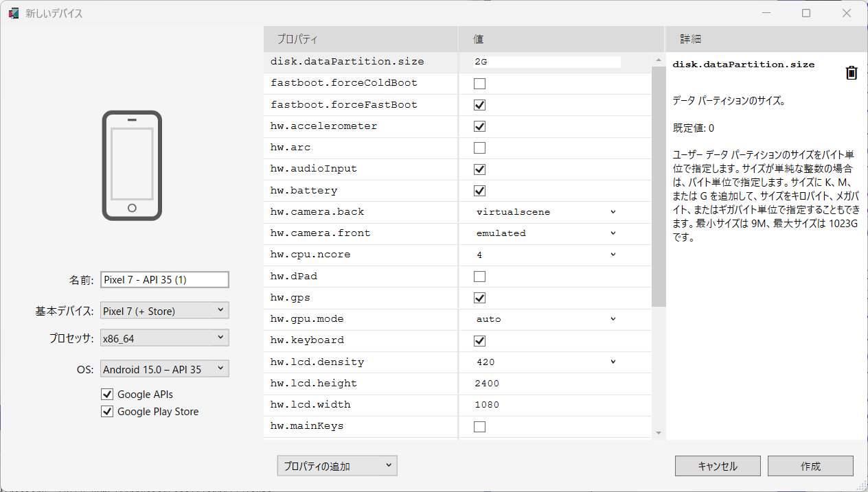This screenshot has height=492, width=868.
Task: Click the 値 column header
Action: 560,39
